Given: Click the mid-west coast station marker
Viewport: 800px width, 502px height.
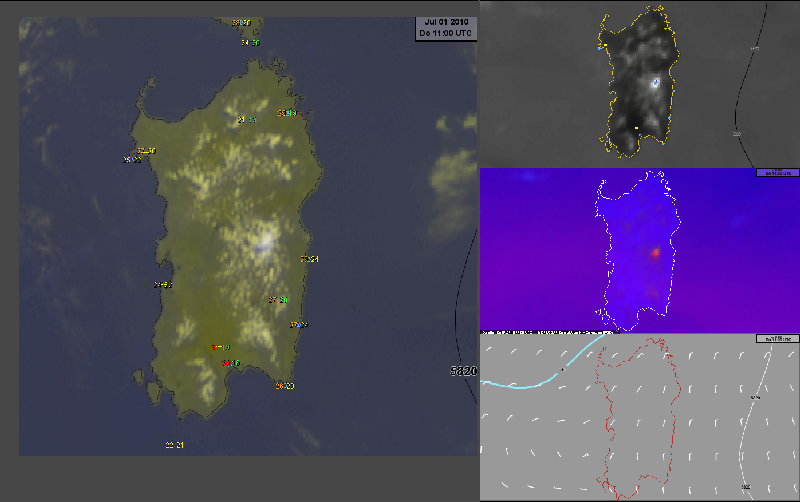Looking at the screenshot, I should [163, 285].
